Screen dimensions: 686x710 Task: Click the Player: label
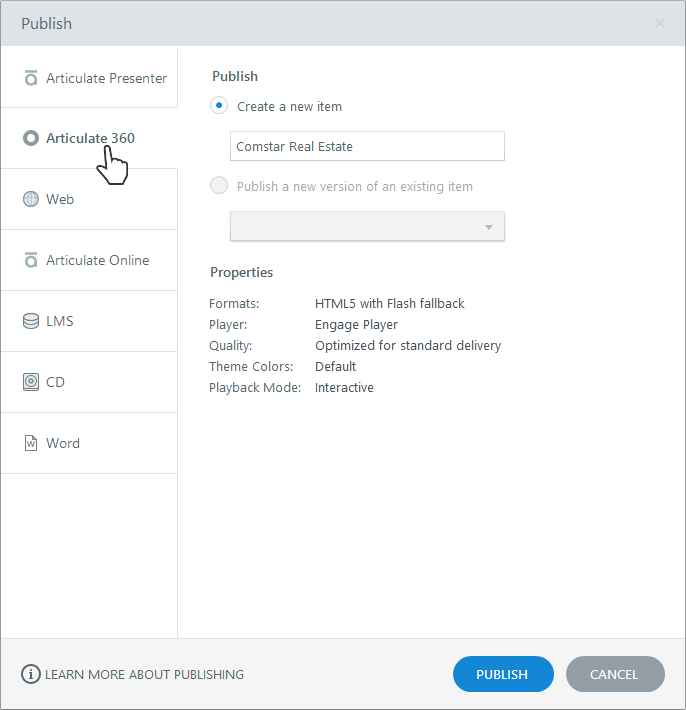click(x=228, y=325)
